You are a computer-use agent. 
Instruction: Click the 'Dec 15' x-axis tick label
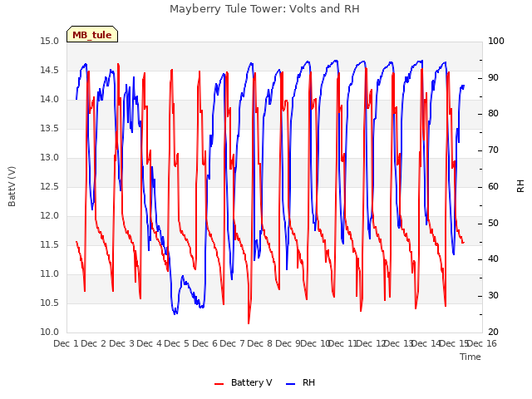[x=455, y=343]
